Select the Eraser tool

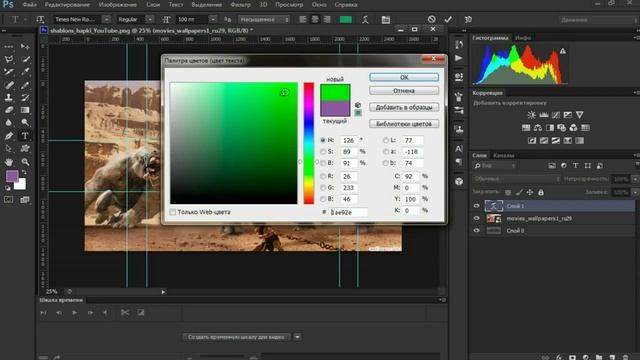point(9,110)
